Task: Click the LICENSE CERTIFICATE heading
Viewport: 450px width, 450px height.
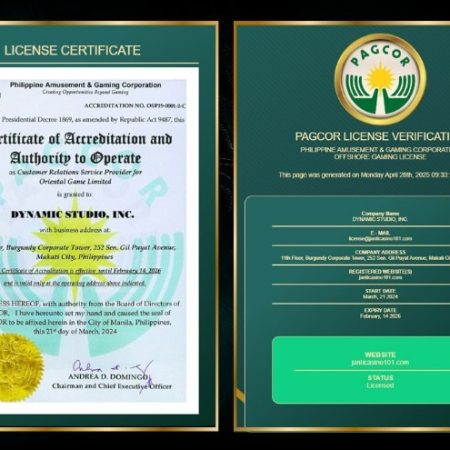Action: tap(72, 50)
